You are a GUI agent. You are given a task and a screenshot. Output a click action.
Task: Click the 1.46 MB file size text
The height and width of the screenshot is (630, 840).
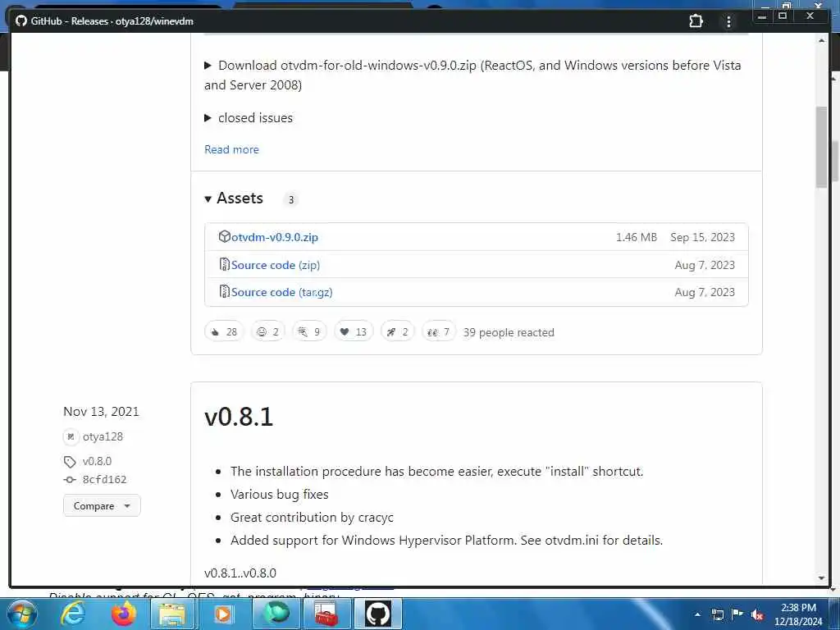pos(636,237)
